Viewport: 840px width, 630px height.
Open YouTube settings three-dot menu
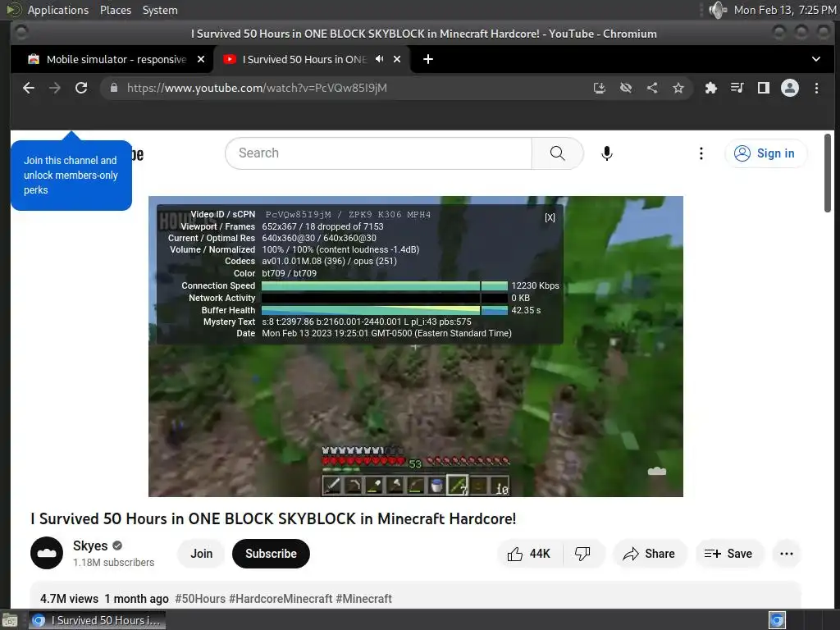pyautogui.click(x=701, y=153)
